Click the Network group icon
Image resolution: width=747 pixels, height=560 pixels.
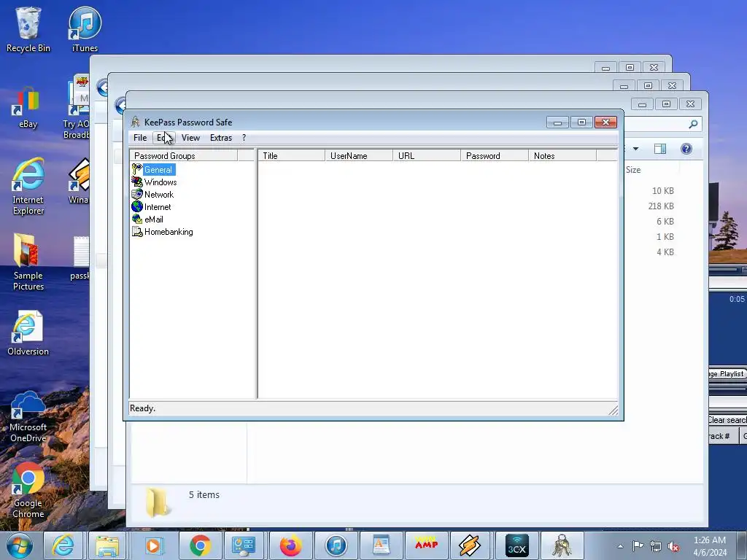pos(137,194)
